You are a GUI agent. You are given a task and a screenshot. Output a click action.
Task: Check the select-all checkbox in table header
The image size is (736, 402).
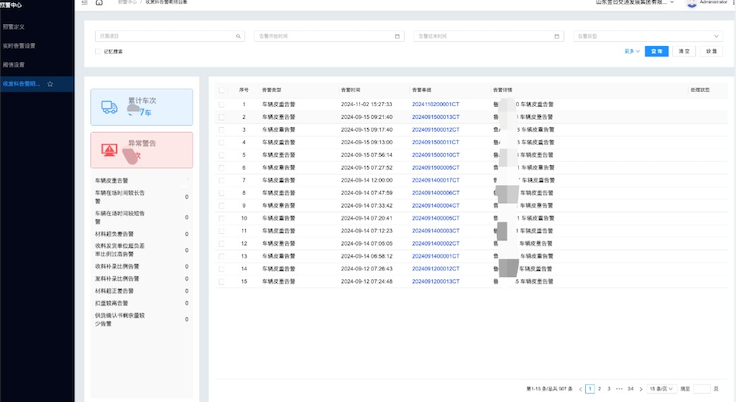pyautogui.click(x=222, y=90)
